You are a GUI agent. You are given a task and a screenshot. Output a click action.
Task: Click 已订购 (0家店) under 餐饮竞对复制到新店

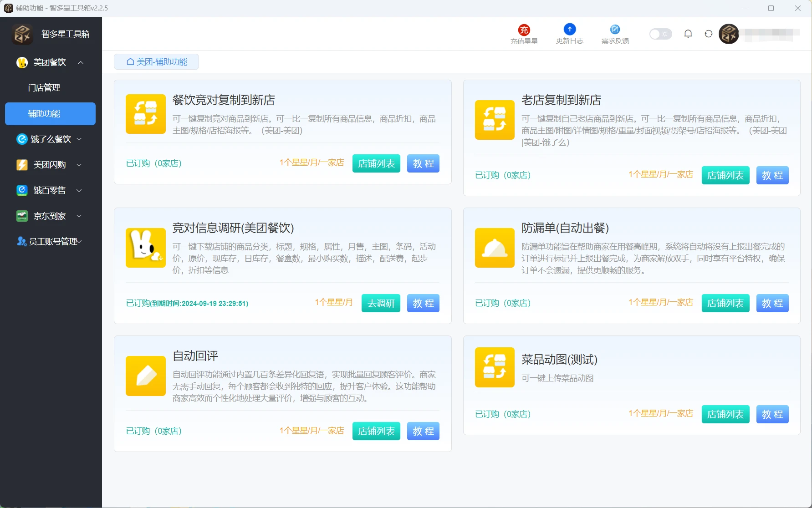(x=154, y=163)
